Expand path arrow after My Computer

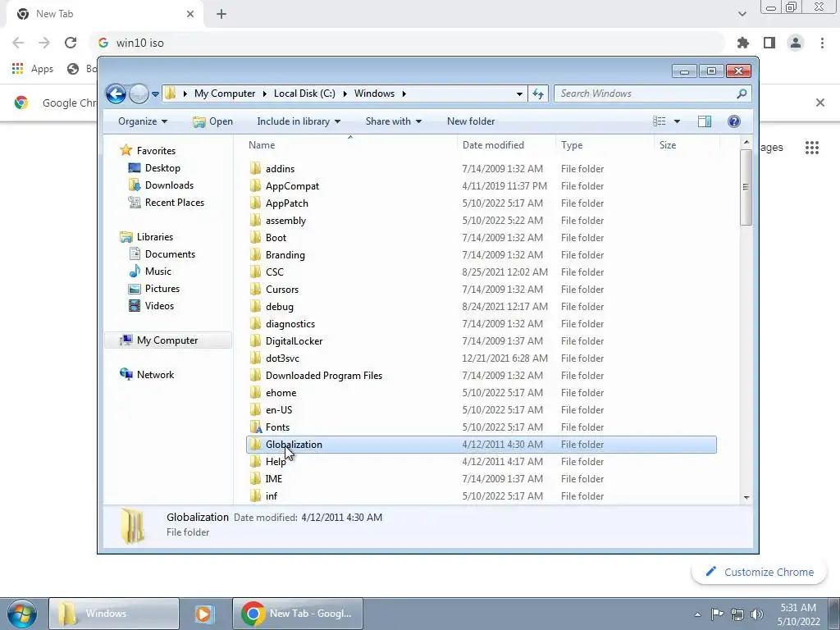point(265,94)
